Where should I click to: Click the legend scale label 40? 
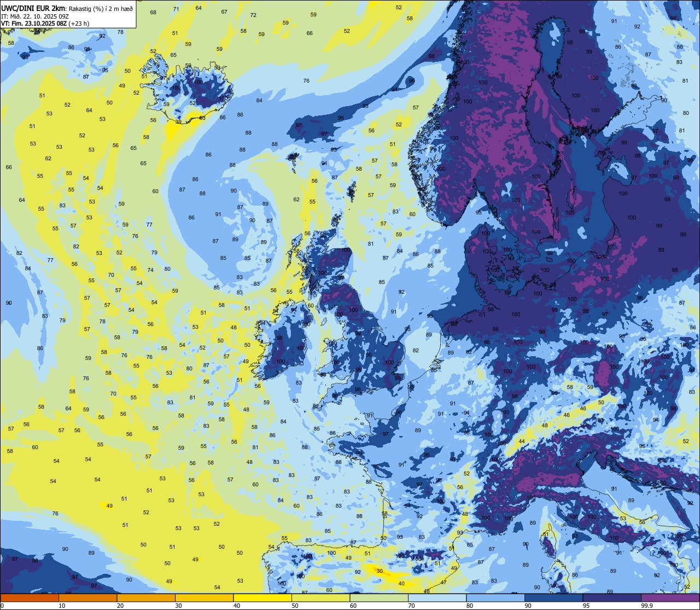coord(237,606)
